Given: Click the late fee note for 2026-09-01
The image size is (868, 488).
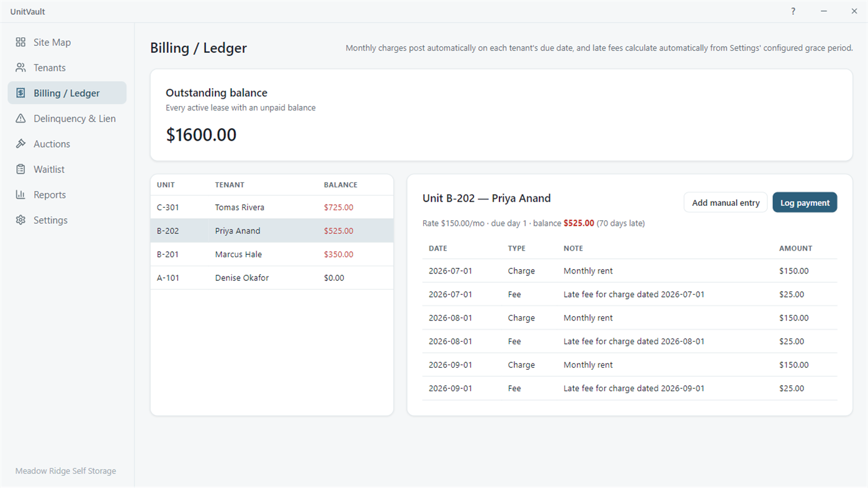Looking at the screenshot, I should (634, 389).
